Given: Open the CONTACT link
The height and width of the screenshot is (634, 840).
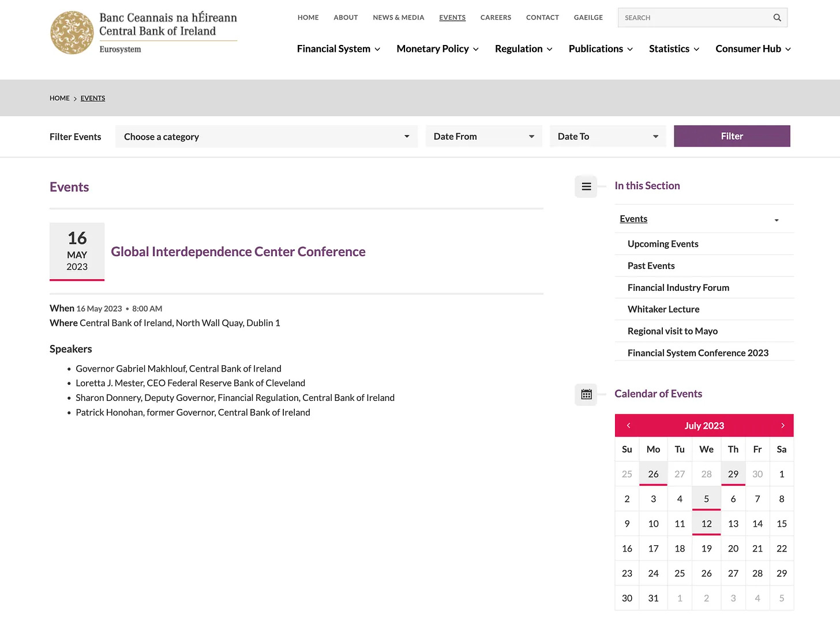Looking at the screenshot, I should (x=542, y=18).
